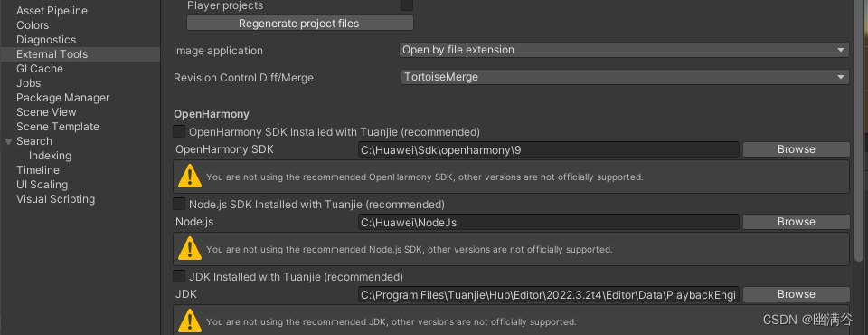Browse for the JDK path
Image resolution: width=868 pixels, height=335 pixels.
pos(796,294)
